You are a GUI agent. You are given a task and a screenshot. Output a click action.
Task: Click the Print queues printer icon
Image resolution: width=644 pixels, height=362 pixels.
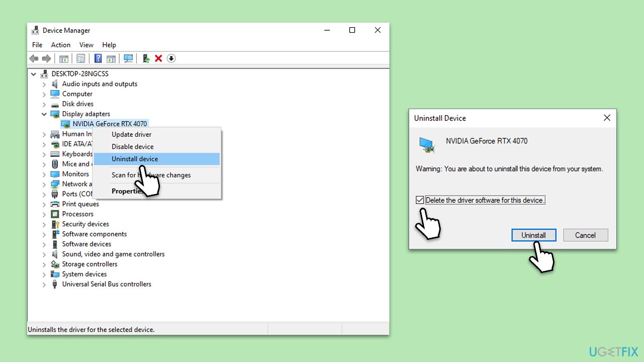click(x=55, y=204)
